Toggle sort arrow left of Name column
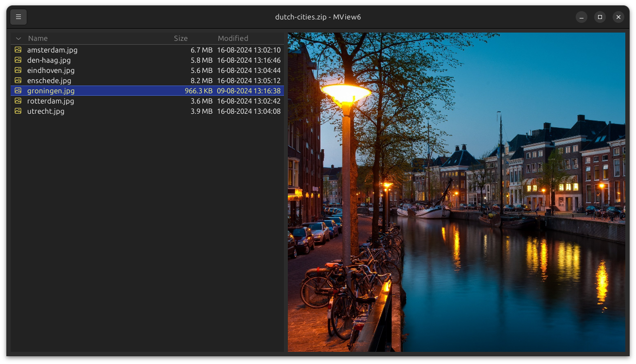This screenshot has height=364, width=636. click(18, 38)
